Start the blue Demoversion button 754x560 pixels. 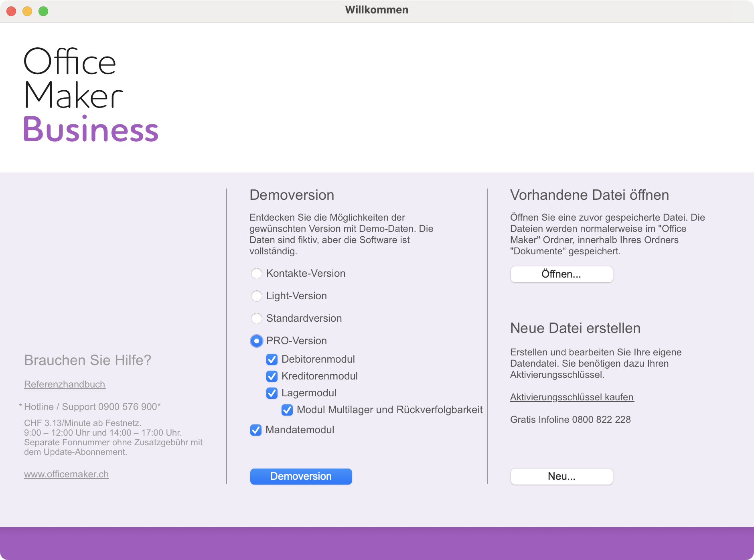[301, 477]
